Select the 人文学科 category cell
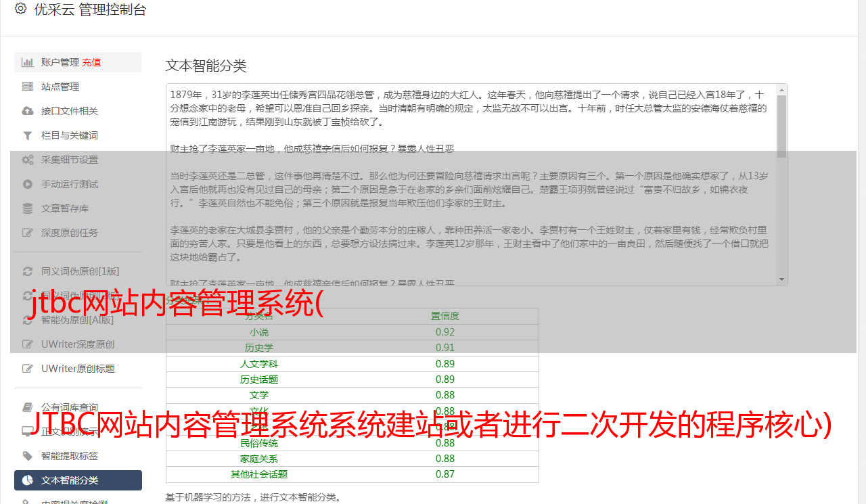866x504 pixels. pos(259,364)
